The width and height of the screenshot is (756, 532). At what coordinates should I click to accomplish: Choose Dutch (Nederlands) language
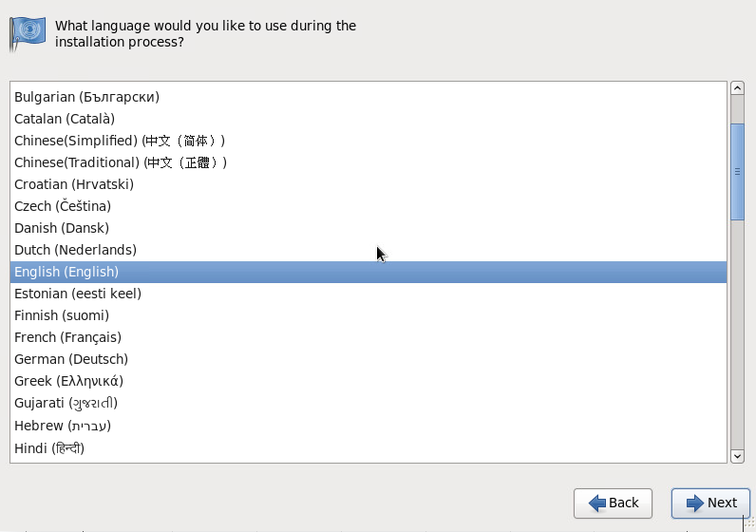369,250
